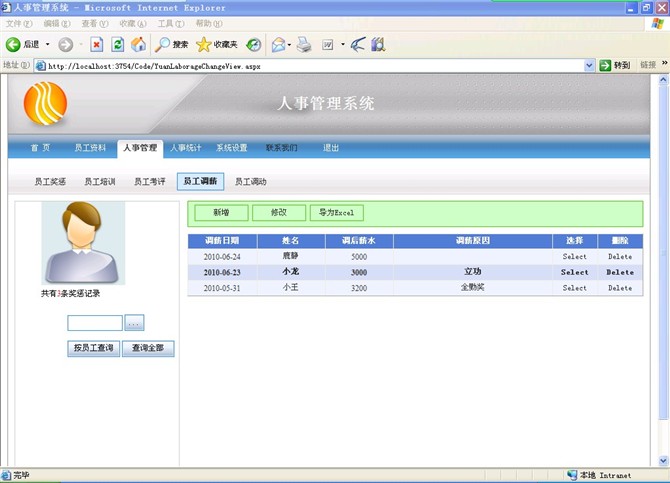
Task: Open Favorites (收藏夹) star icon
Action: [x=203, y=44]
